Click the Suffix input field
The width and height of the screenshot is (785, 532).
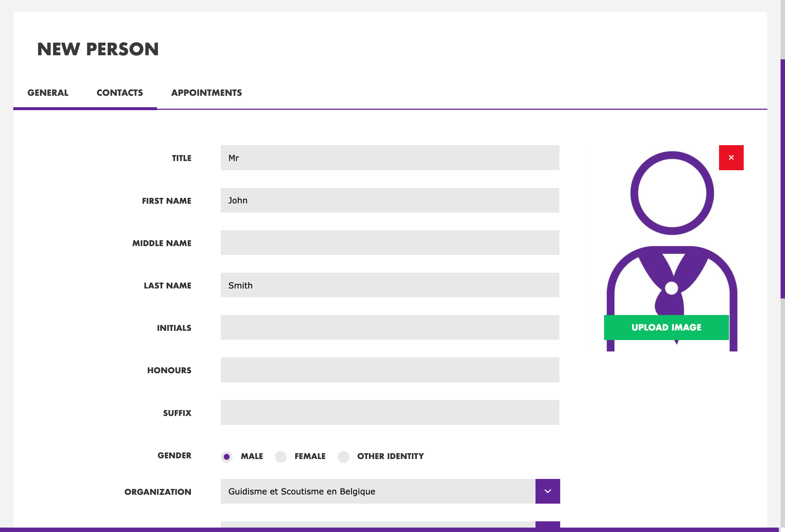390,413
